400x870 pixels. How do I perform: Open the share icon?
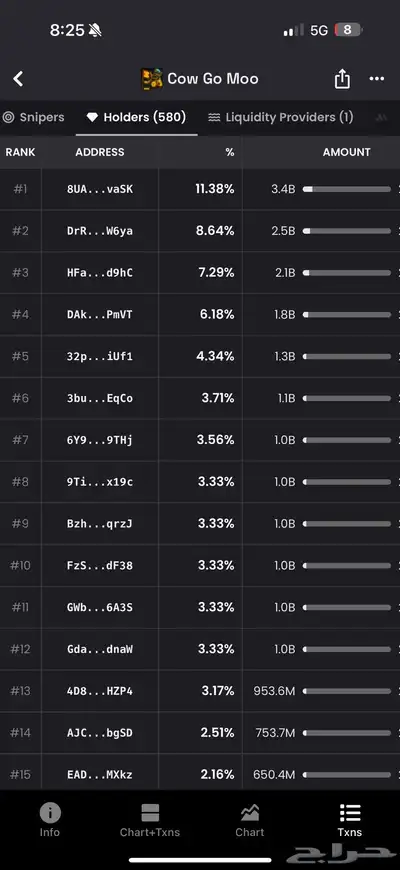coord(342,79)
